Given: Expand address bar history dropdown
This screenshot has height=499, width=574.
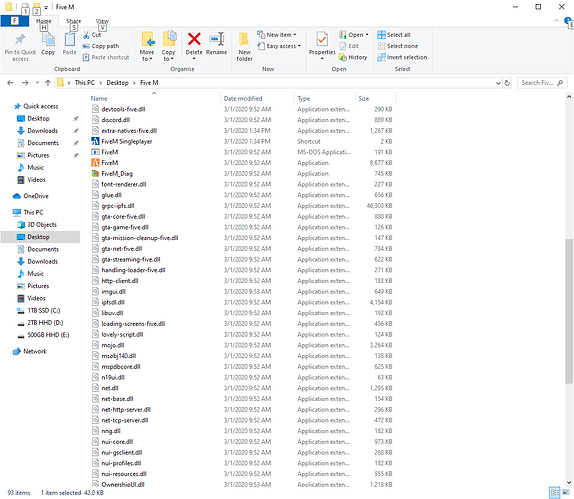Looking at the screenshot, I should [x=498, y=83].
